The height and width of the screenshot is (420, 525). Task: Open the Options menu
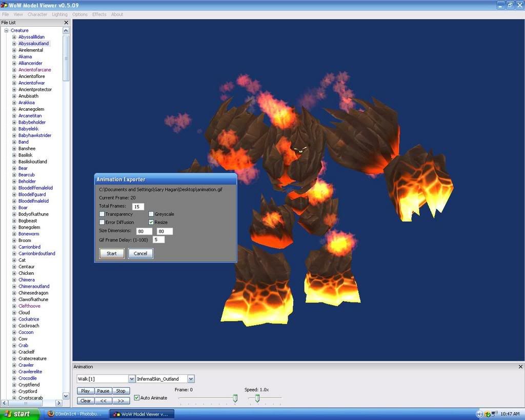click(79, 14)
